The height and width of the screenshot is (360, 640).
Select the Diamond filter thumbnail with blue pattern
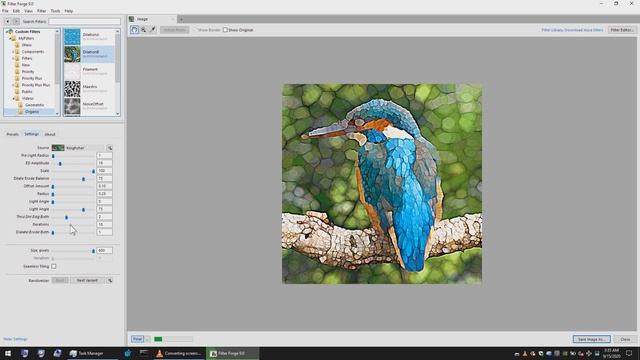[72, 37]
